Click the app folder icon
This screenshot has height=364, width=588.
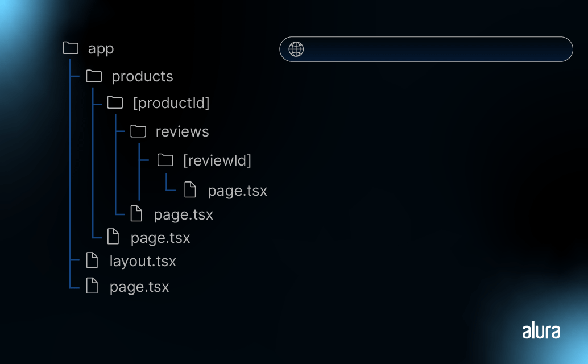click(x=71, y=48)
